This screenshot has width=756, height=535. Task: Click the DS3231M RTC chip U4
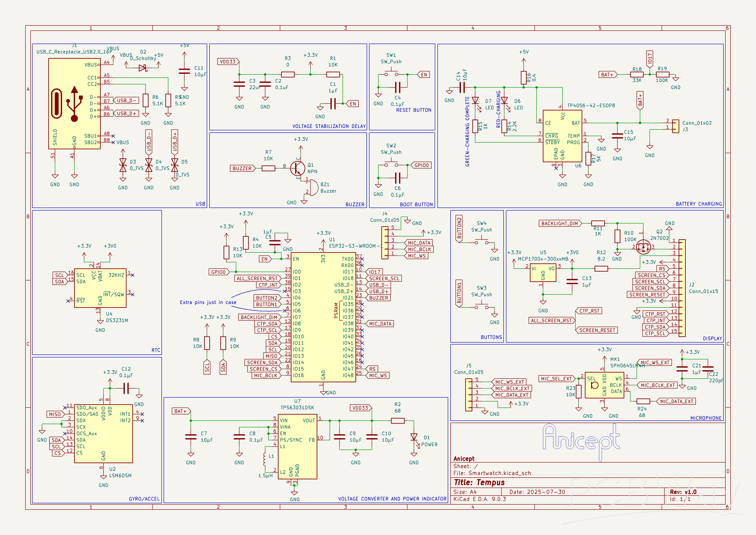pos(100,288)
